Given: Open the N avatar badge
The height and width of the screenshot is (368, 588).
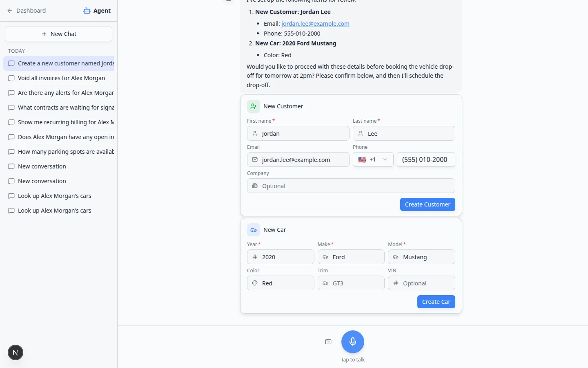Looking at the screenshot, I should (16, 352).
